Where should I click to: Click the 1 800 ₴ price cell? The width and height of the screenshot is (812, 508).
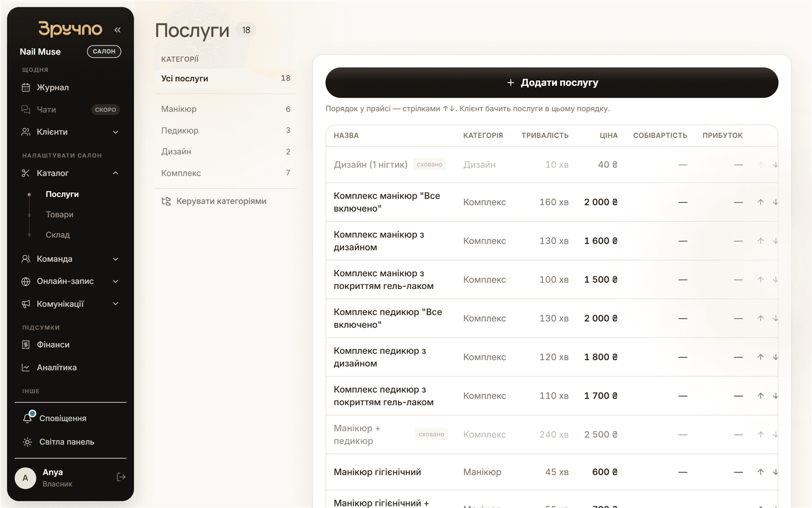[x=601, y=357]
